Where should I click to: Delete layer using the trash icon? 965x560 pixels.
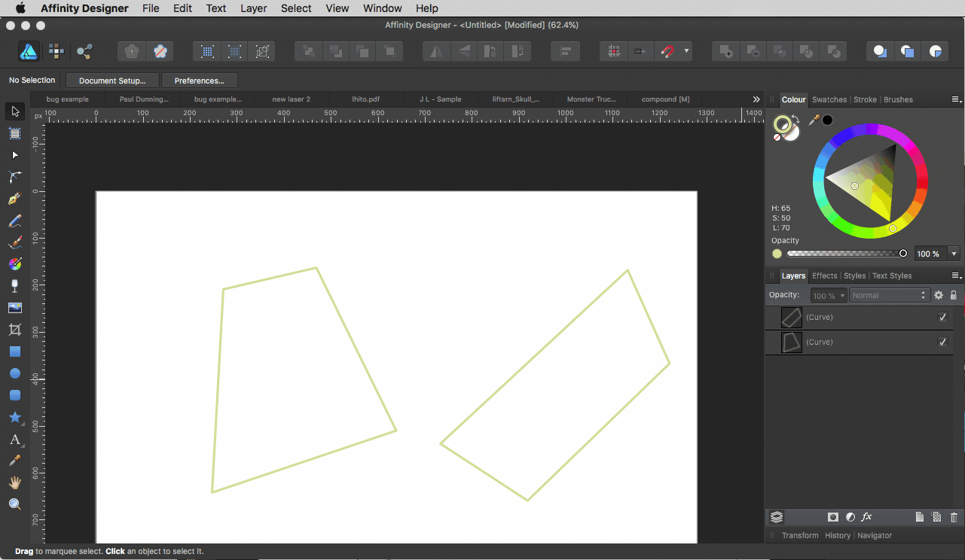point(954,517)
